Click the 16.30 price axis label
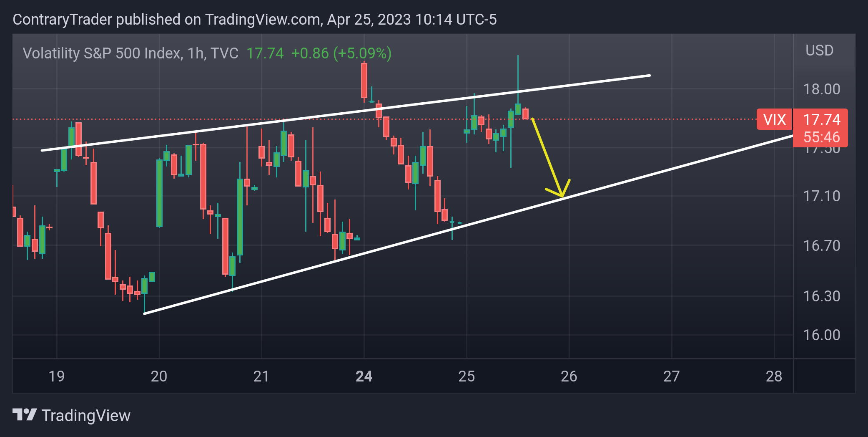This screenshot has height=437, width=868. [x=821, y=296]
